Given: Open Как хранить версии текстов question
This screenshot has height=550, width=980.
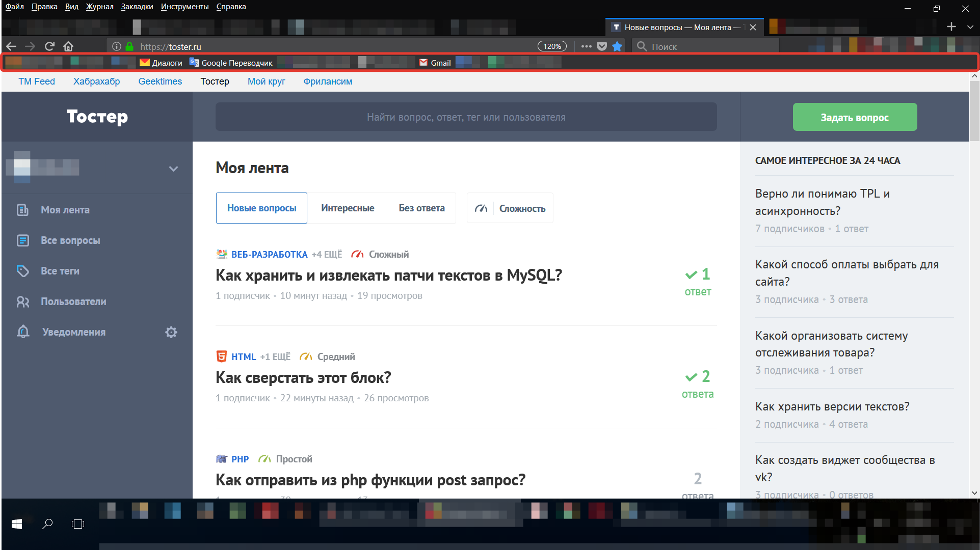Looking at the screenshot, I should 832,406.
